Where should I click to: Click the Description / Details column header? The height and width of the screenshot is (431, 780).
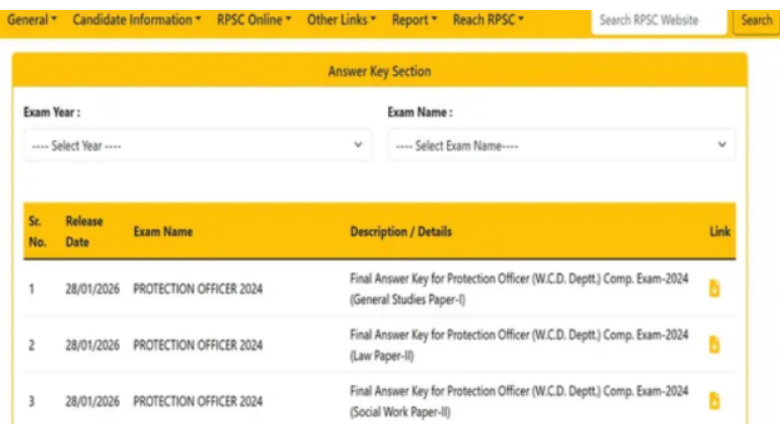(401, 232)
